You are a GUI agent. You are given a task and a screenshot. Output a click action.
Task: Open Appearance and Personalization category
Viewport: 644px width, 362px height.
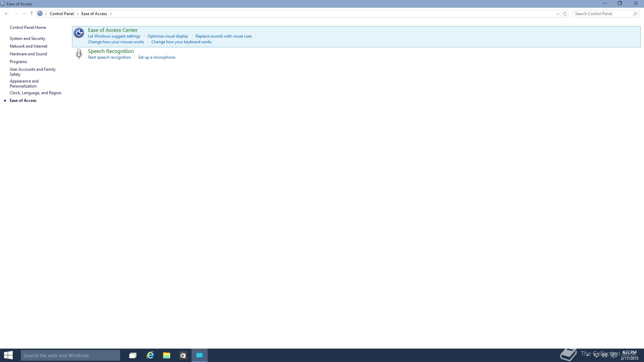24,83
